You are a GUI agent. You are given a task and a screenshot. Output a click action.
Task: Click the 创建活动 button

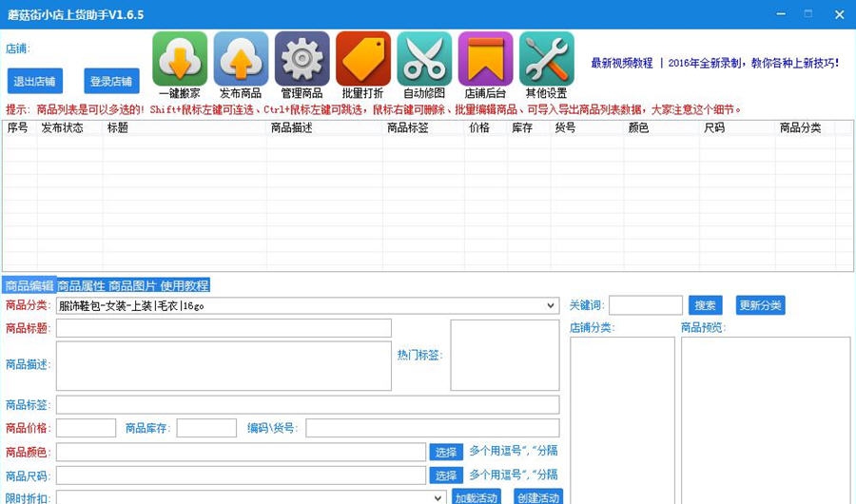tap(538, 497)
